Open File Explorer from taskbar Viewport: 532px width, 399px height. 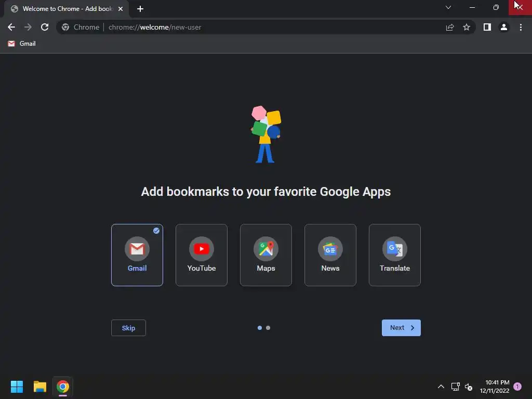(39, 387)
